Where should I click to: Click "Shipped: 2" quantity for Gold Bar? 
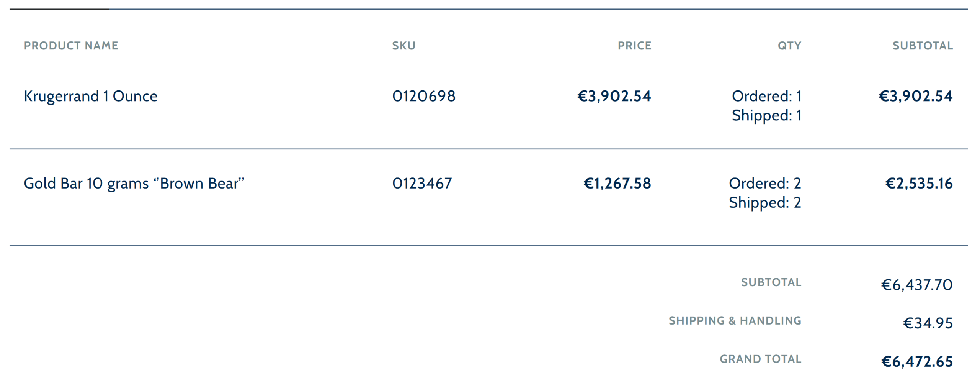pos(765,203)
